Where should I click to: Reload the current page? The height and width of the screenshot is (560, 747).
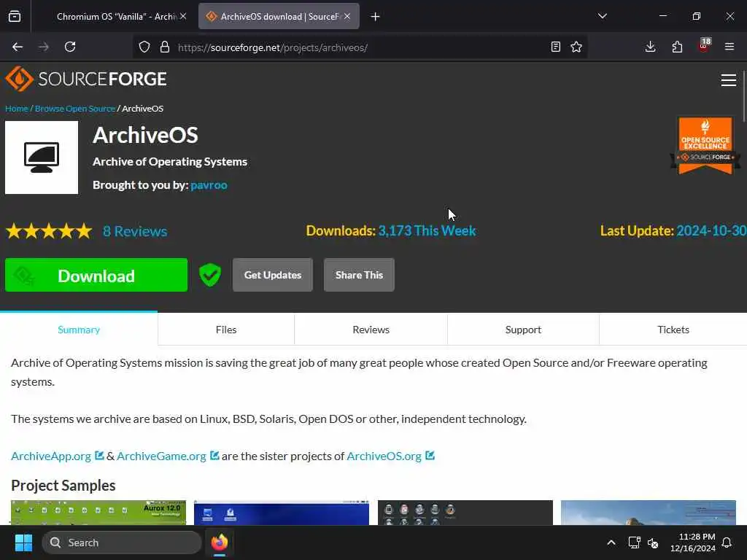click(70, 47)
